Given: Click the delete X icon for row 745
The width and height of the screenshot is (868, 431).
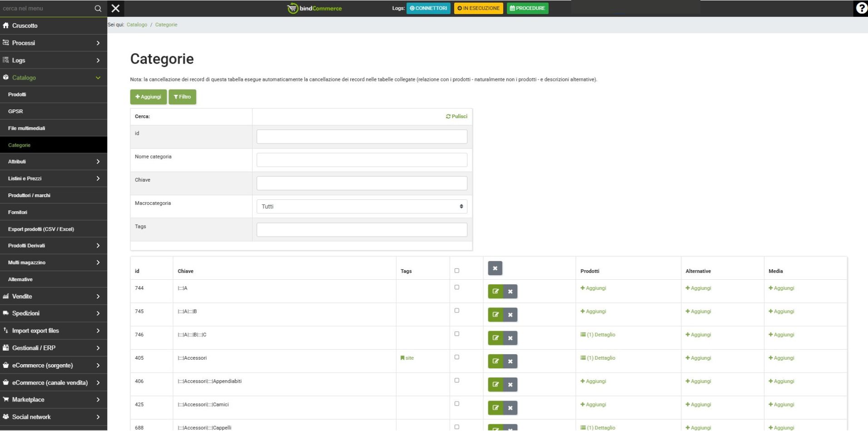Looking at the screenshot, I should [x=510, y=315].
